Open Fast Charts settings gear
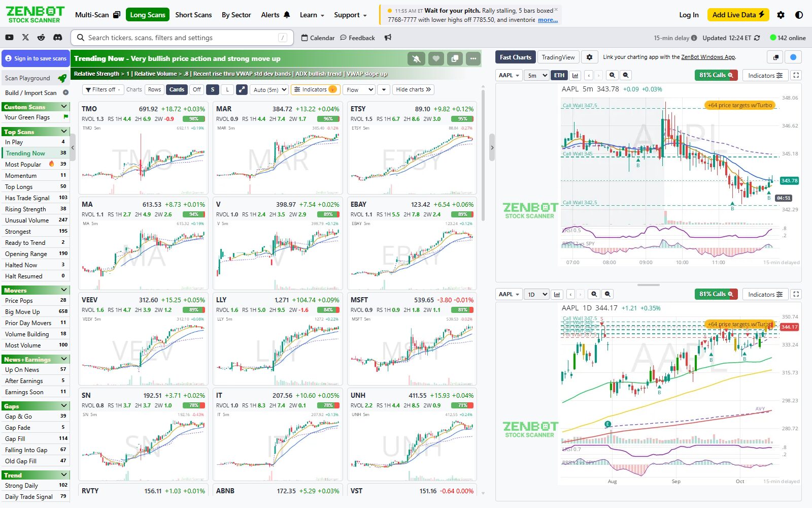Viewport: 812px width, 508px height. coord(589,57)
